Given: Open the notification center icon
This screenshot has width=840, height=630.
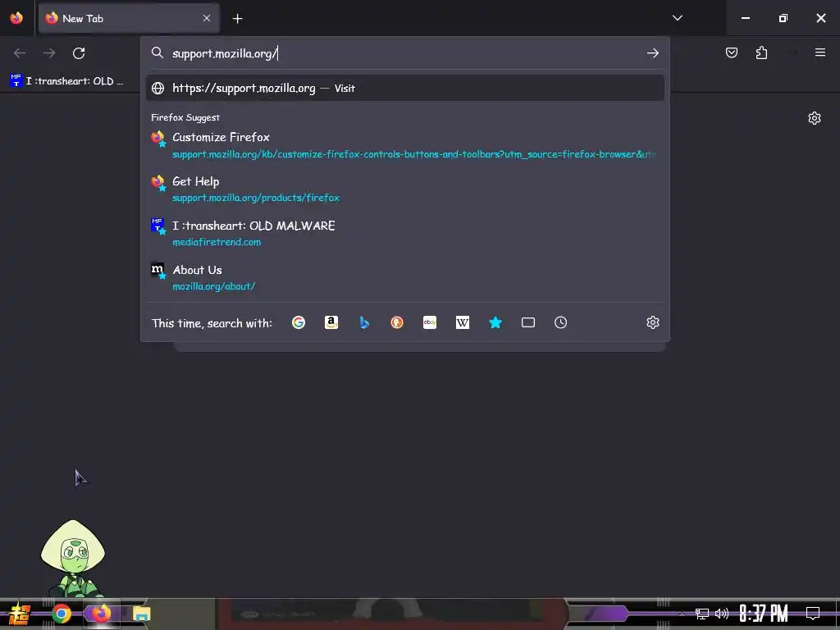Looking at the screenshot, I should [x=813, y=614].
